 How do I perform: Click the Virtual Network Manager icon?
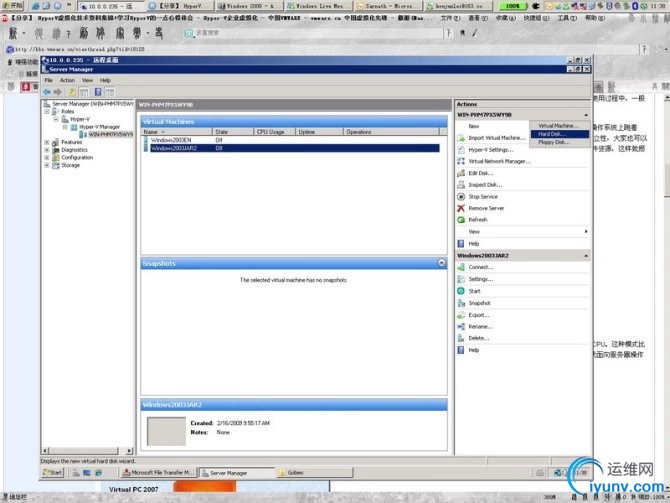click(x=461, y=161)
